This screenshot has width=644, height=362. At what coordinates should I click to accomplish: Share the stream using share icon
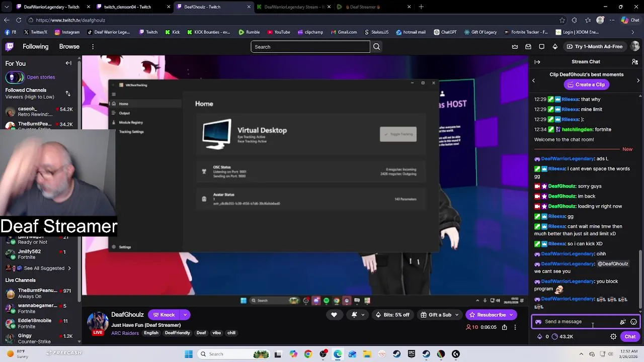point(504,327)
